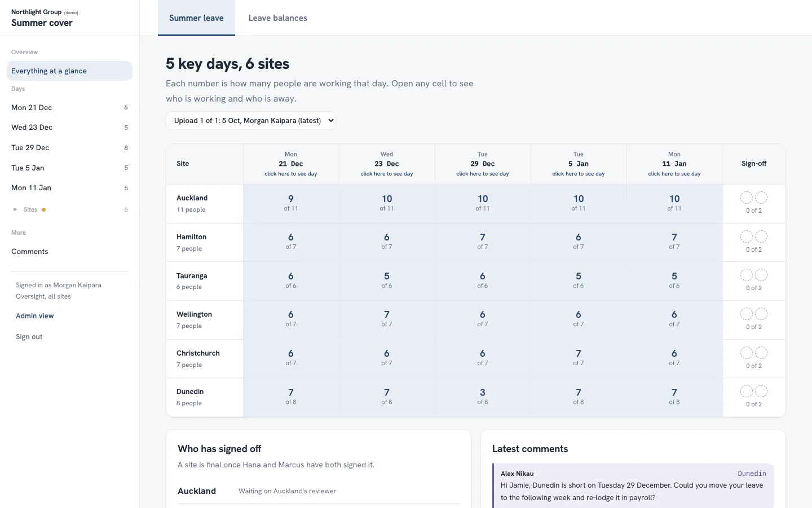Viewport: 812px width, 508px height.
Task: Open the Mon 11 Jan column header
Action: [674, 164]
